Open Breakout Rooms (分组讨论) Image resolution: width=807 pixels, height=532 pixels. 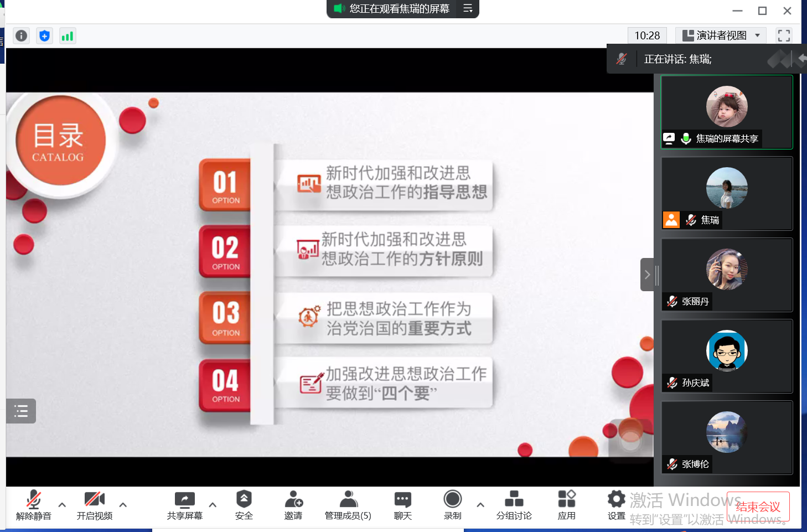514,505
